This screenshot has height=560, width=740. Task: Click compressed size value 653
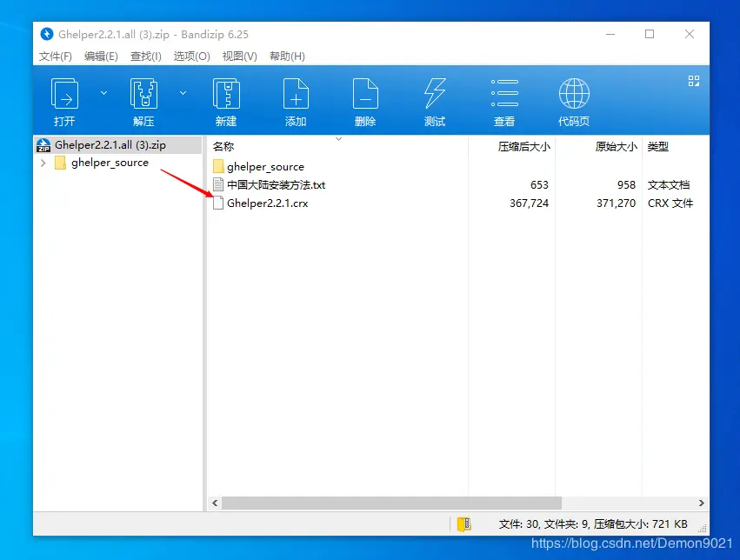coord(539,185)
